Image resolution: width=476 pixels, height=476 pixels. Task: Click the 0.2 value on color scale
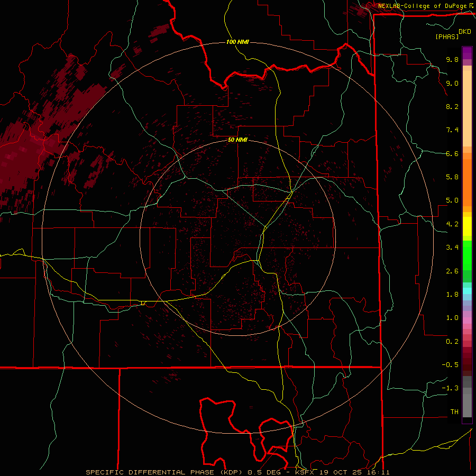(x=452, y=342)
